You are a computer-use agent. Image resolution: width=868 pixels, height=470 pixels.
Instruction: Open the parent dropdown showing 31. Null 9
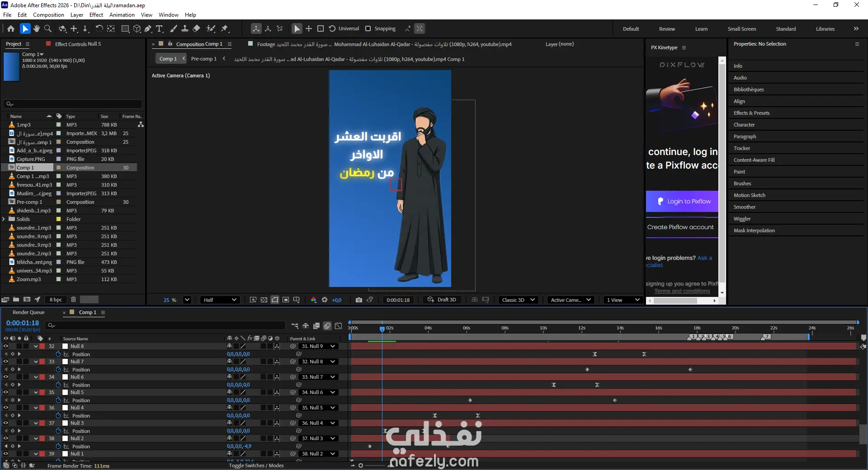318,346
